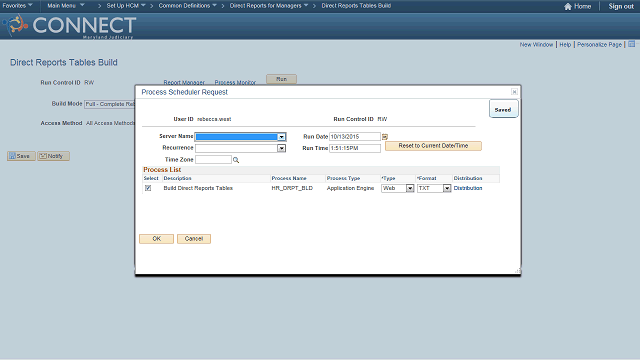Screen dimensions: 640x360
Task: Click the Run button
Action: 281,79
